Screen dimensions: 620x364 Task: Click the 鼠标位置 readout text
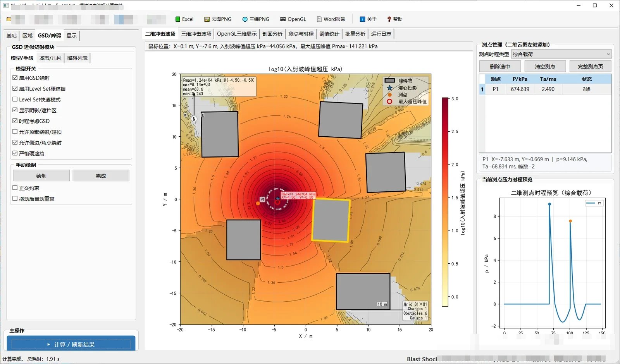263,46
